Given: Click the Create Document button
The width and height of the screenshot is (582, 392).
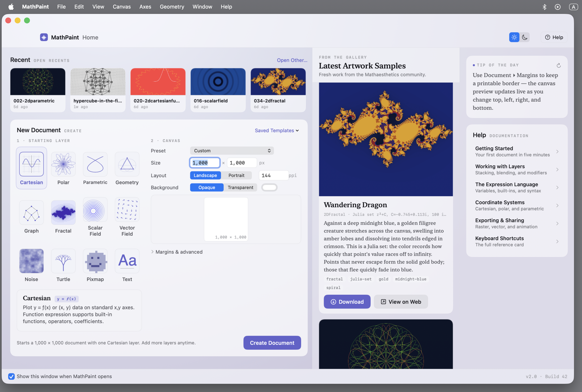Looking at the screenshot, I should [272, 343].
